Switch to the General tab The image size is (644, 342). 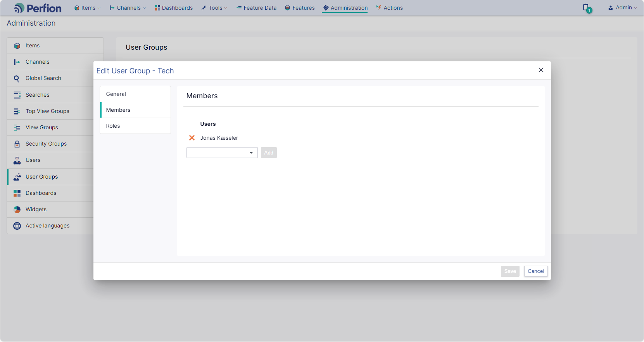point(135,94)
